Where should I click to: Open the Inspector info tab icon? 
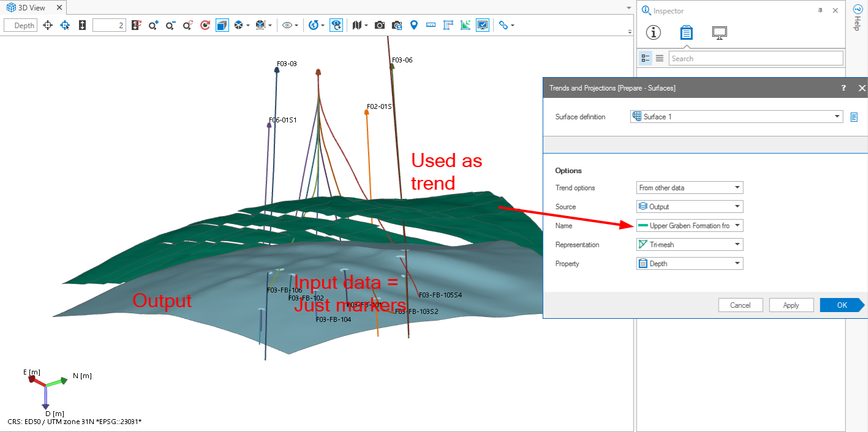(654, 33)
